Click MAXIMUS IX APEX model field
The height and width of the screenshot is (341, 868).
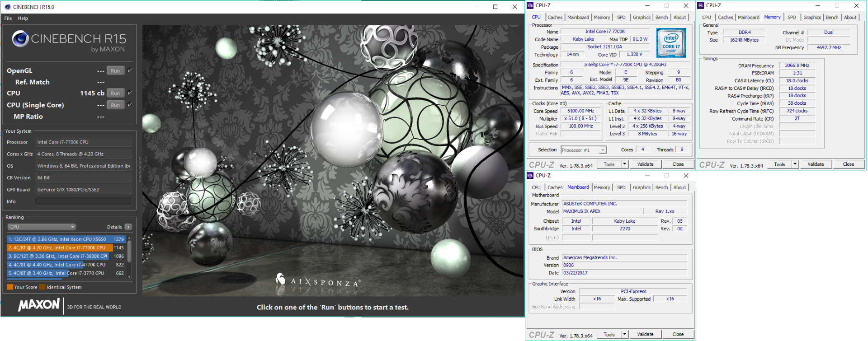[602, 211]
